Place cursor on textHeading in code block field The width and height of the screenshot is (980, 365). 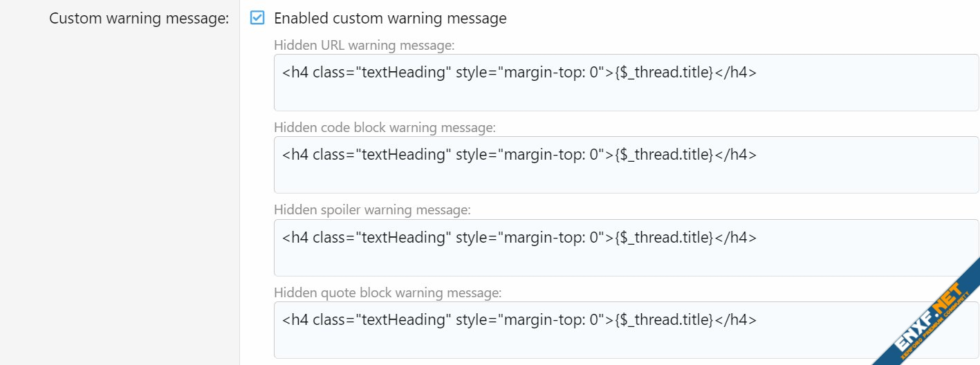(x=403, y=155)
